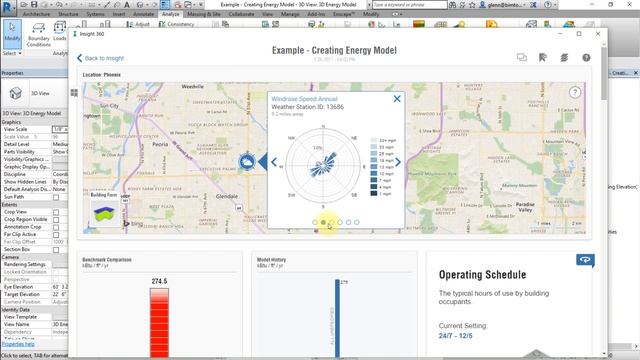The height and width of the screenshot is (360, 640).
Task: Click the stacked layers icon in Insight header
Action: 564,58
